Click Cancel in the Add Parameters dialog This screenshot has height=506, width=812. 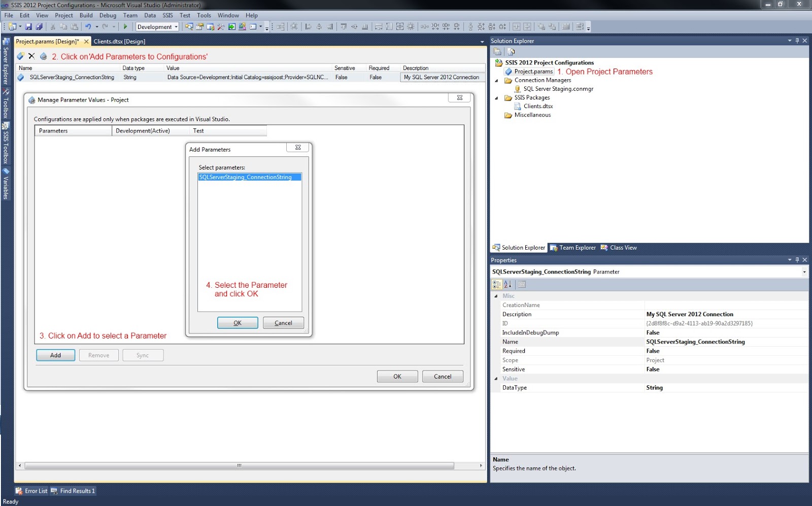283,323
